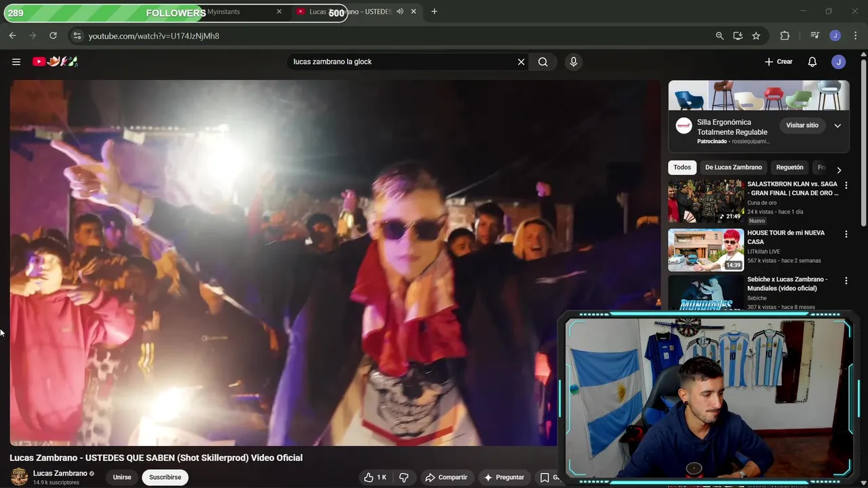
Task: Open the YouTube hamburger guide menu
Action: tap(16, 62)
